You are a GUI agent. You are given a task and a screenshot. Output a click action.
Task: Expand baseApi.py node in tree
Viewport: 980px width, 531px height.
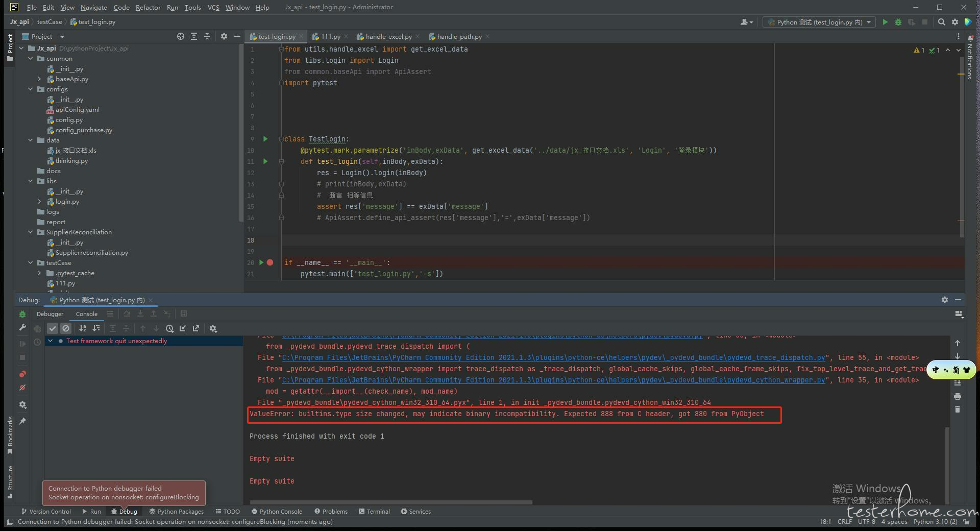point(39,79)
